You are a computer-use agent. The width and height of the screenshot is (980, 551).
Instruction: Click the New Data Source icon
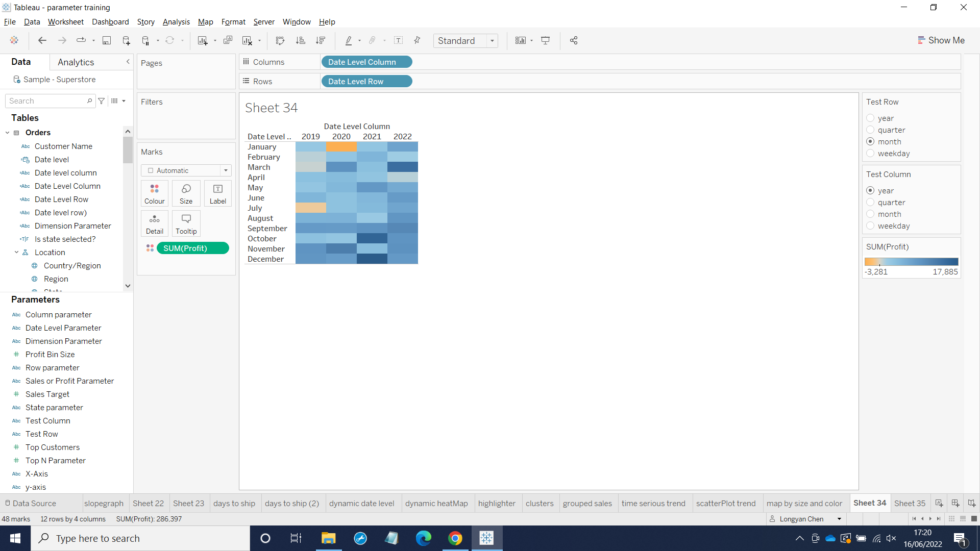(126, 40)
